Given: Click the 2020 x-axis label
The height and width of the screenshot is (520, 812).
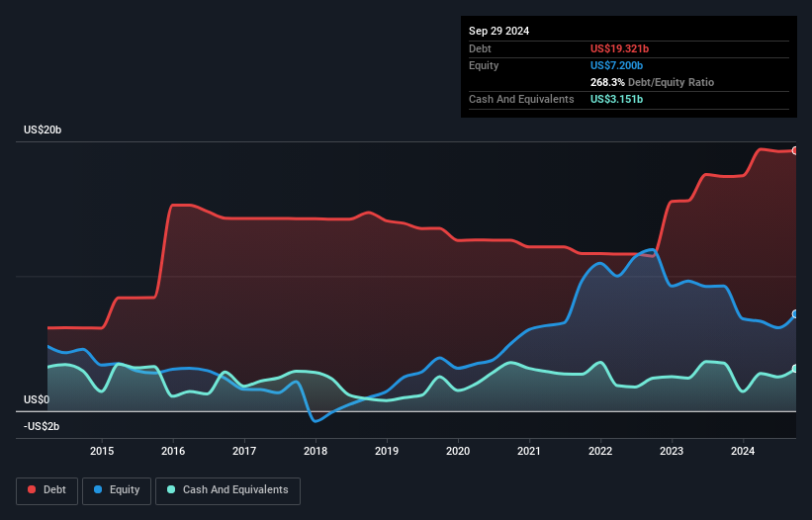Looking at the screenshot, I should 458,451.
